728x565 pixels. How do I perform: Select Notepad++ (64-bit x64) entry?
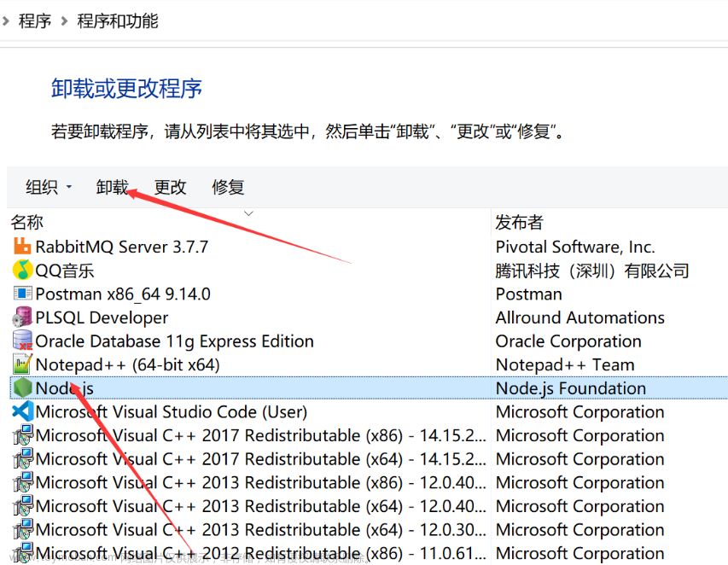[x=127, y=365]
